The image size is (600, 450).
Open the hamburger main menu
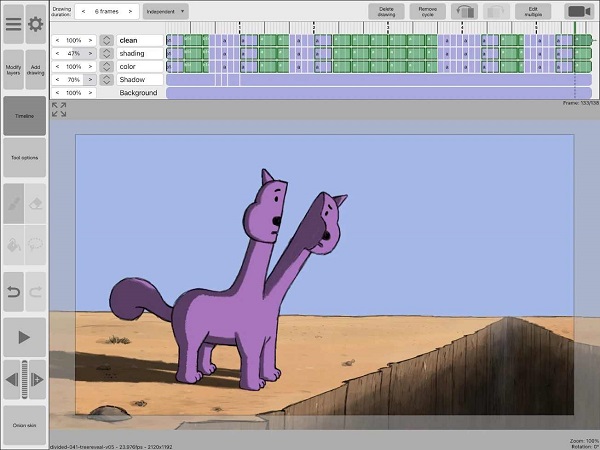tap(13, 24)
